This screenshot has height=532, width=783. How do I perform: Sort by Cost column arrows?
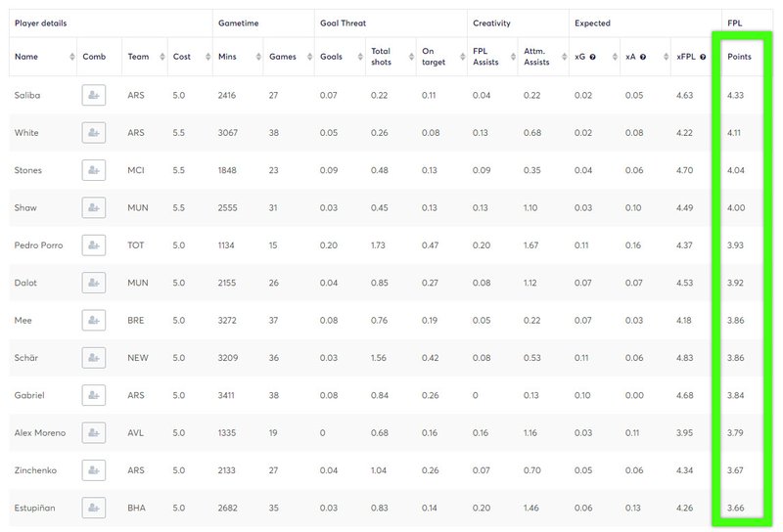coord(208,57)
